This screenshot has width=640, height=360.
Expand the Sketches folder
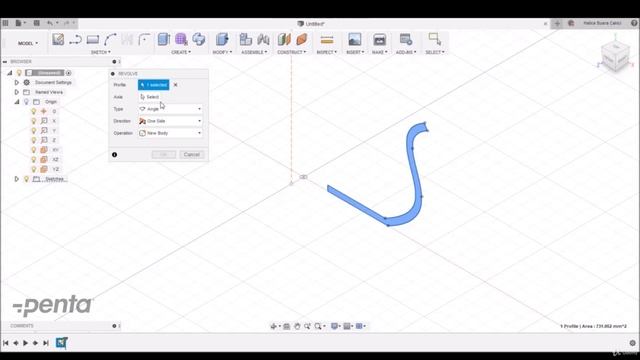(17, 179)
